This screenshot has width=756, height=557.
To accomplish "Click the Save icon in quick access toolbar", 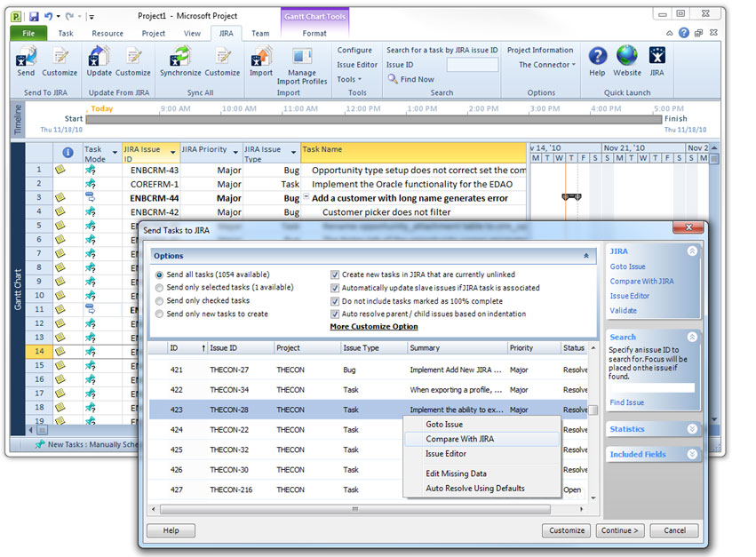I will pyautogui.click(x=34, y=16).
